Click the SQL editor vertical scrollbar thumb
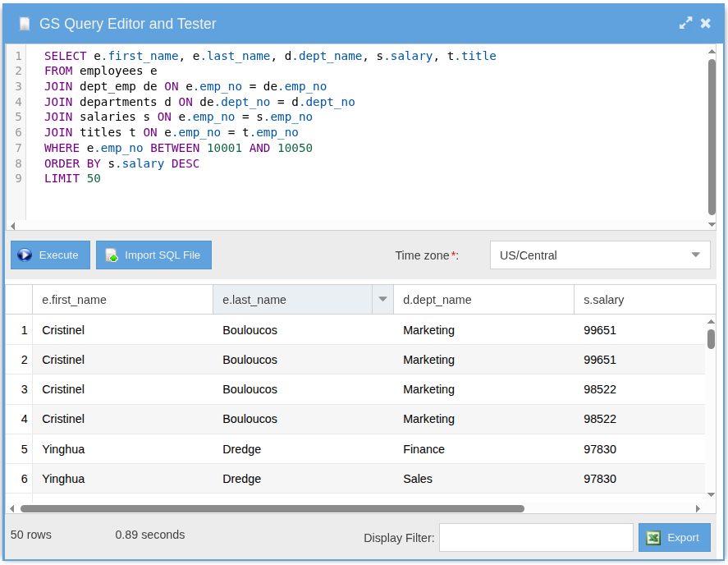 [712, 137]
